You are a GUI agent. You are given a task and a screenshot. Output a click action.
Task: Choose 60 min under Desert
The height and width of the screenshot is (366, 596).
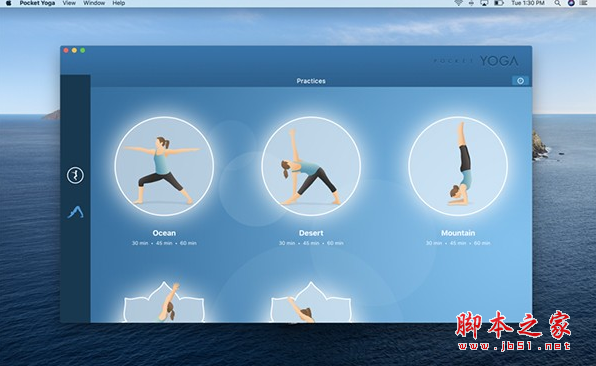(x=335, y=243)
